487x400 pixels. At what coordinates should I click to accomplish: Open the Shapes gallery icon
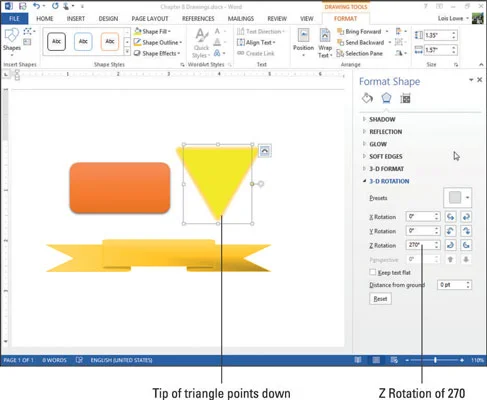[x=12, y=39]
